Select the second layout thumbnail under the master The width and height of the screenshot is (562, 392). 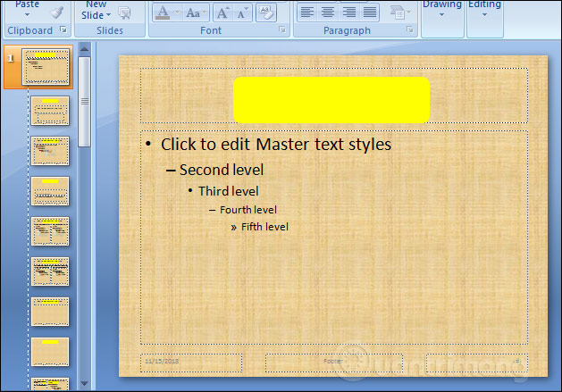50,151
